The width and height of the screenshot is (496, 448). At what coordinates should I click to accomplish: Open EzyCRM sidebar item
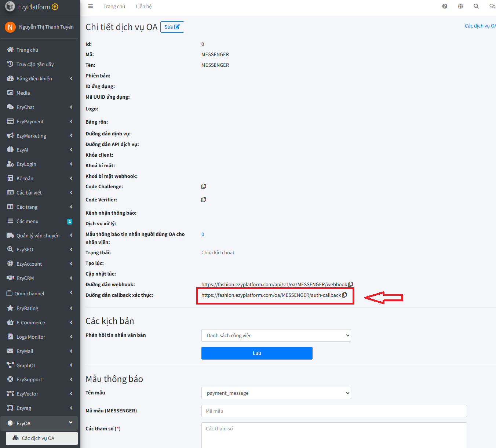[x=39, y=278]
